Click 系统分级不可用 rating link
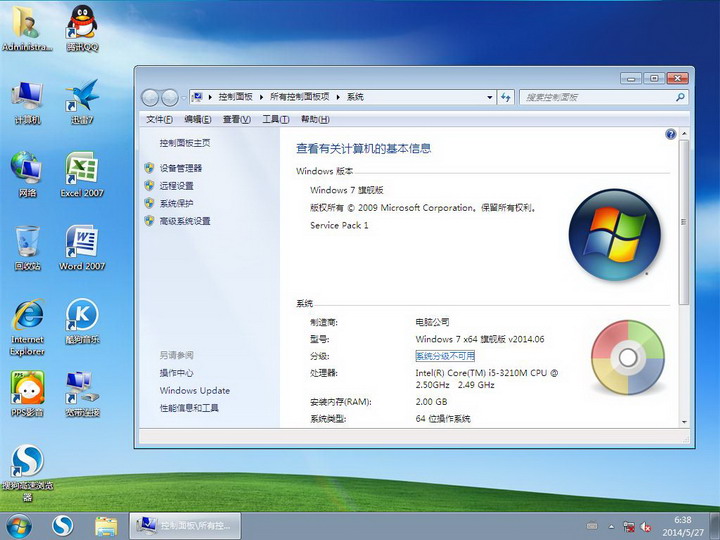Screen dimensions: 720x540 point(445,356)
